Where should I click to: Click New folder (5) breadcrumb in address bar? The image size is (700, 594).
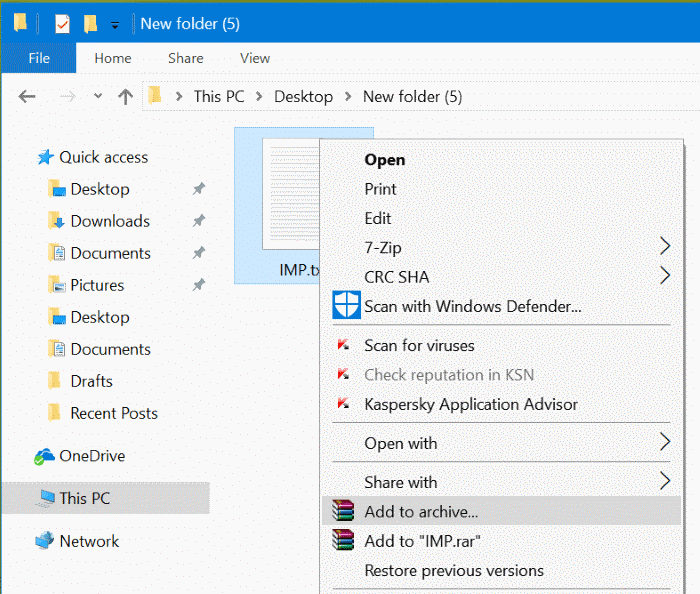pyautogui.click(x=412, y=96)
